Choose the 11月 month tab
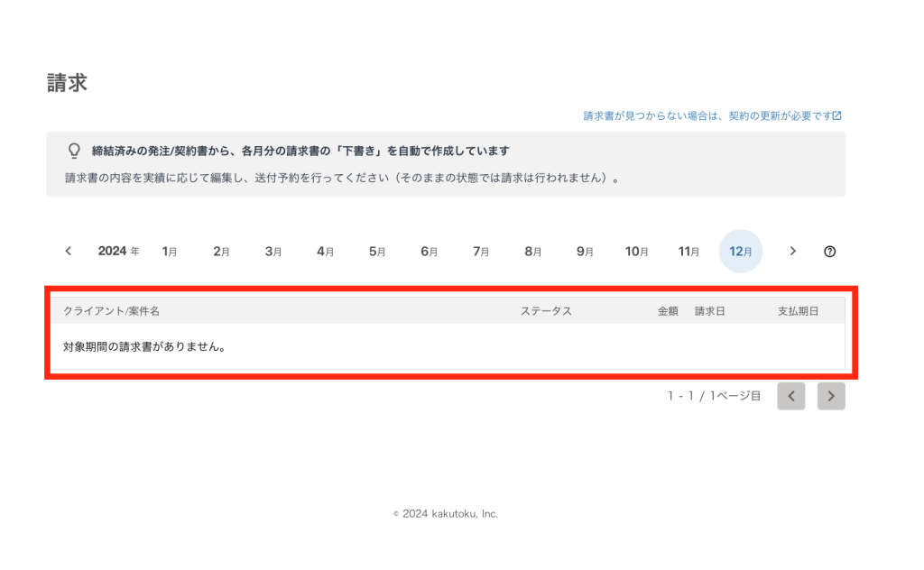 (688, 252)
